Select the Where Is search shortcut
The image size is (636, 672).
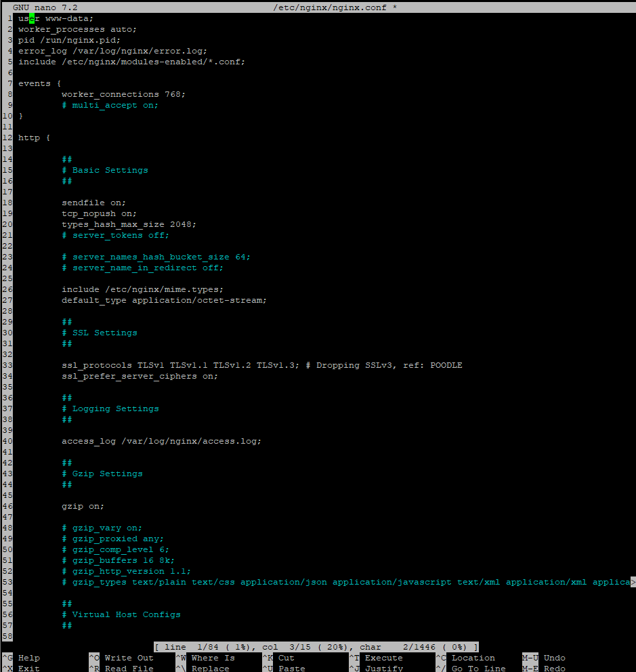click(x=213, y=658)
